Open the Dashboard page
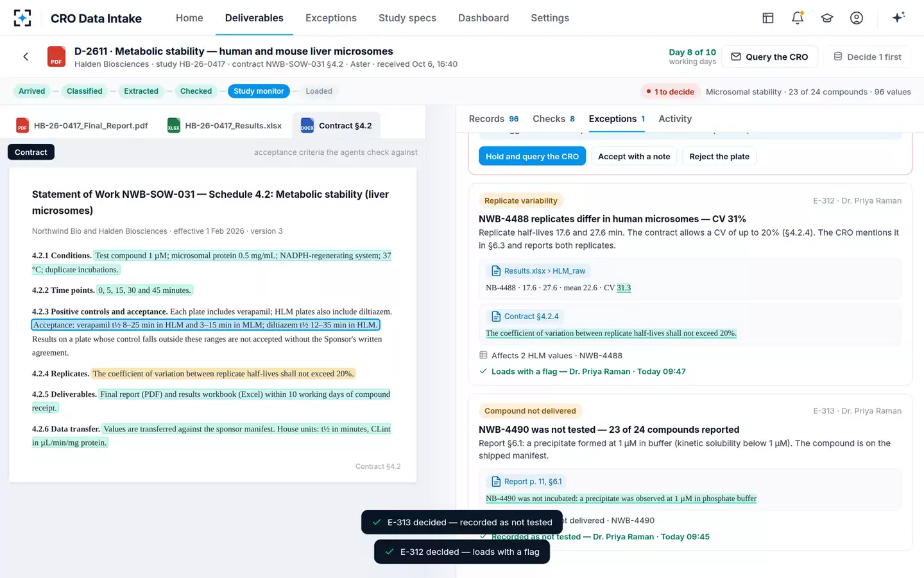 point(483,18)
